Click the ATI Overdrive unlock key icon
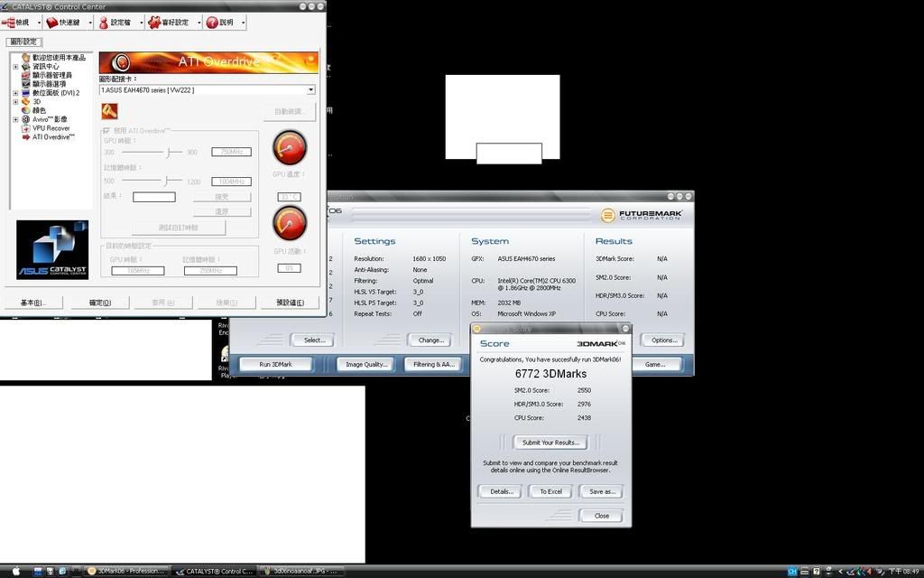 [x=109, y=111]
